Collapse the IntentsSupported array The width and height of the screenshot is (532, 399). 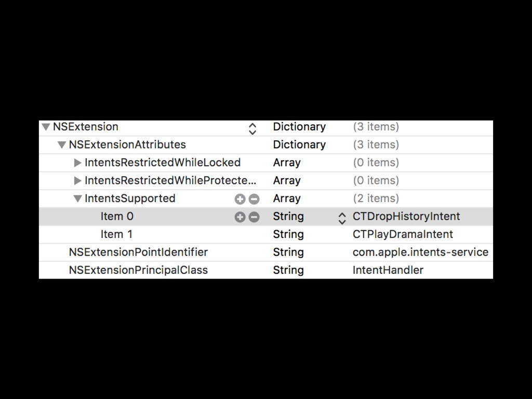tap(78, 199)
